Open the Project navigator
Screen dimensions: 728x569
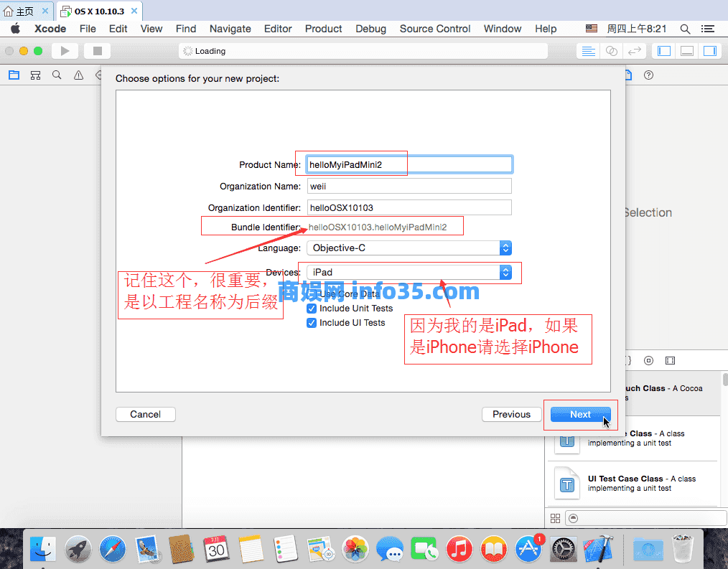click(14, 75)
